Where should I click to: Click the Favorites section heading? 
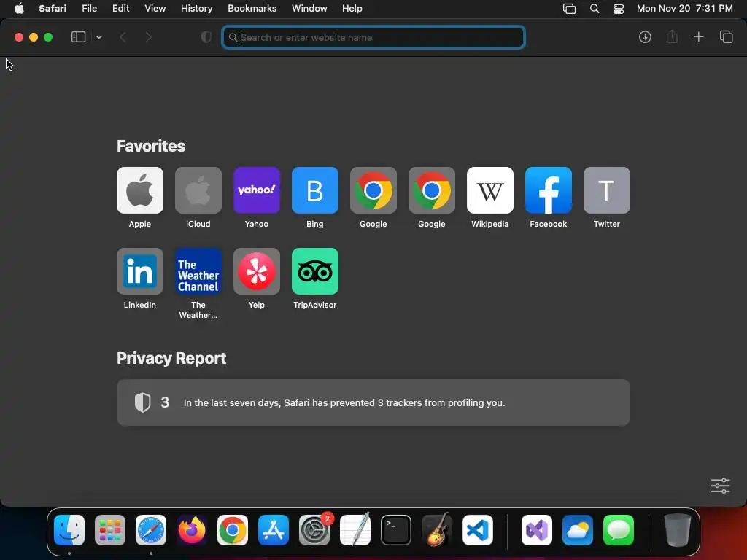pyautogui.click(x=151, y=146)
